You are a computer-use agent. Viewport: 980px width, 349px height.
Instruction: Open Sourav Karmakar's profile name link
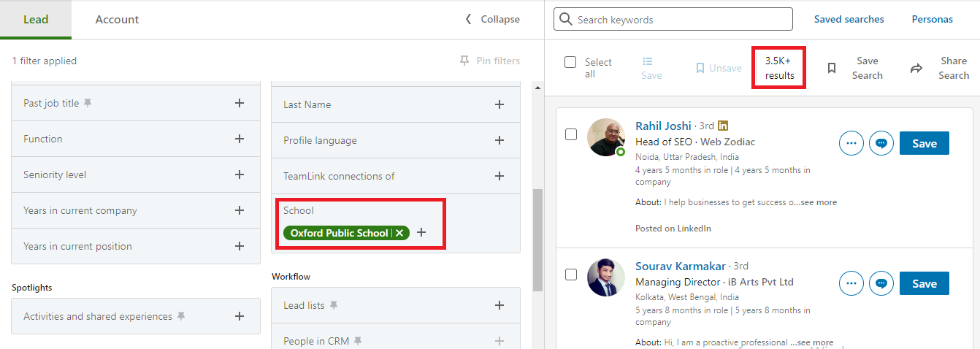(x=681, y=266)
